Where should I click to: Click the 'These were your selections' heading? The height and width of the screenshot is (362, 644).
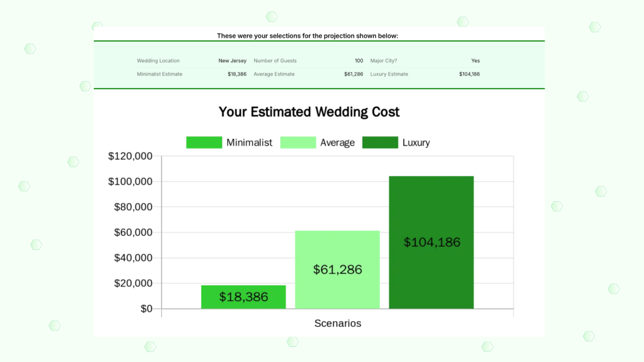click(308, 36)
